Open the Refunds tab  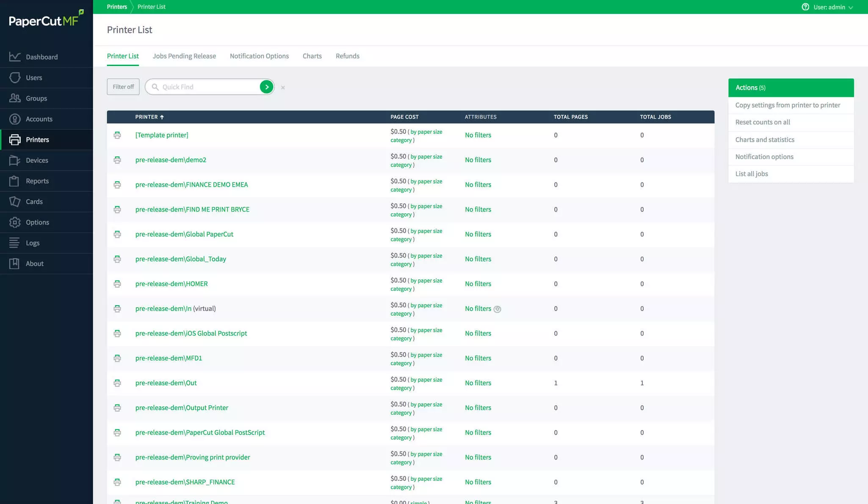tap(347, 56)
